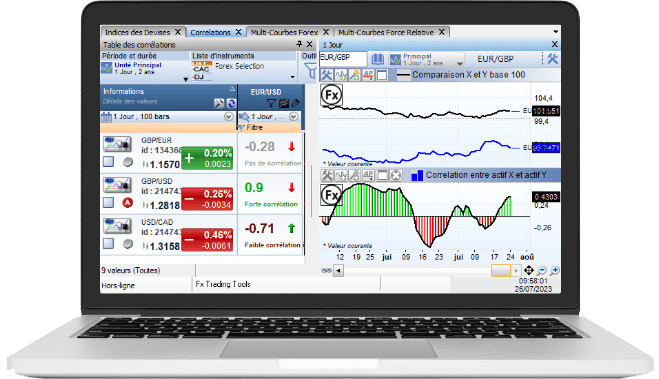Click the AP text annotation icon in the comparison toolbar
Image resolution: width=659 pixels, height=379 pixels.
pos(368,75)
